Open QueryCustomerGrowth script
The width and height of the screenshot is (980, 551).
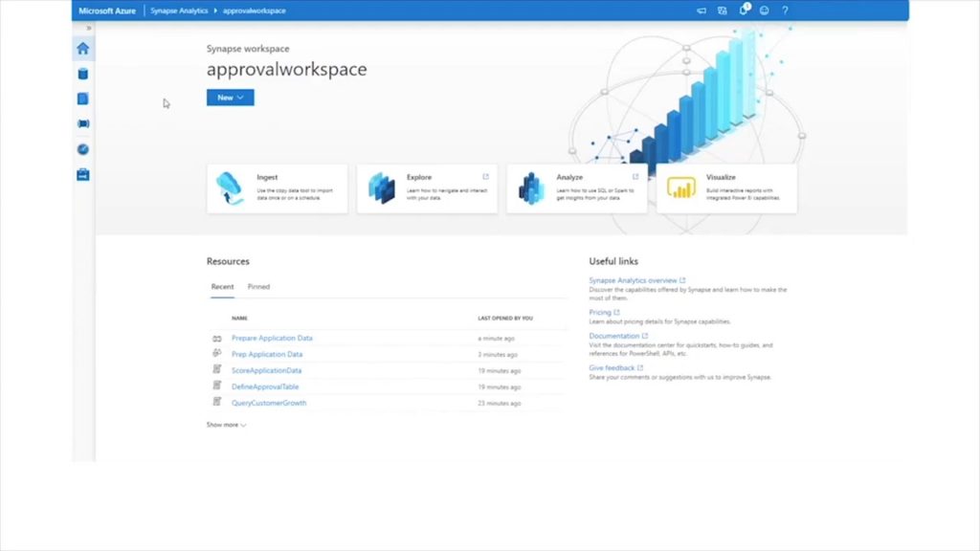point(269,403)
